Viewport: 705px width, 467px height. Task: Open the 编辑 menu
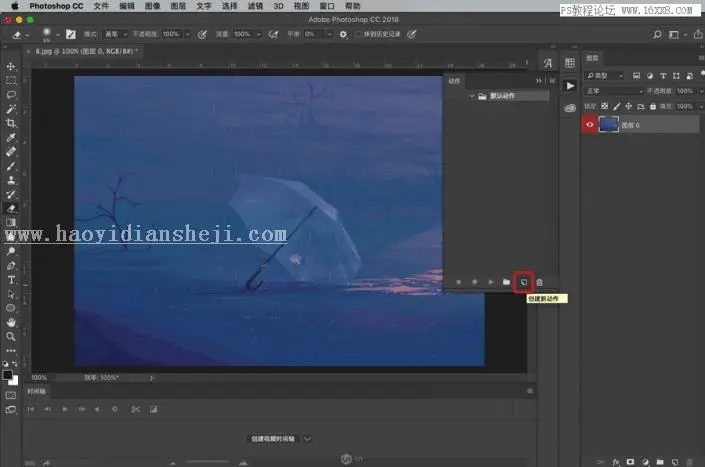tap(127, 6)
